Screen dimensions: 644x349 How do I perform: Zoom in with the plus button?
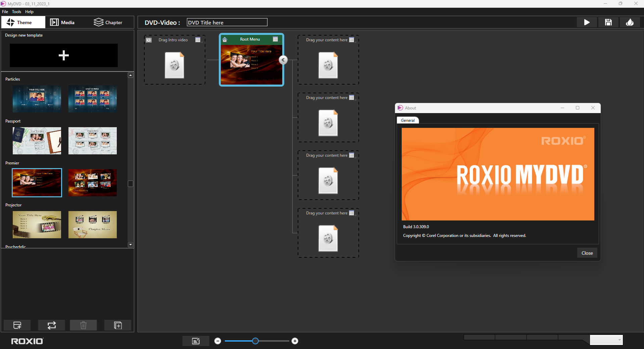click(295, 341)
